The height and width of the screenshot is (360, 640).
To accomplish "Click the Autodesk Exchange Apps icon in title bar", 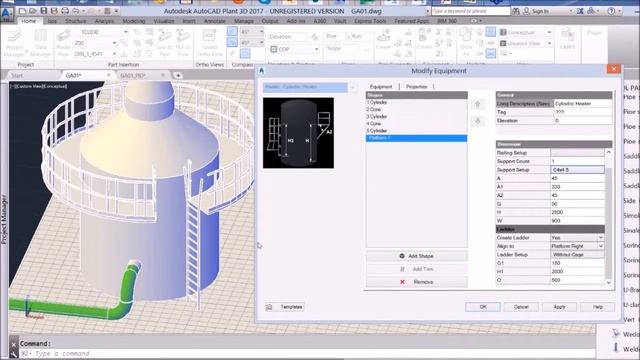I will [x=580, y=11].
